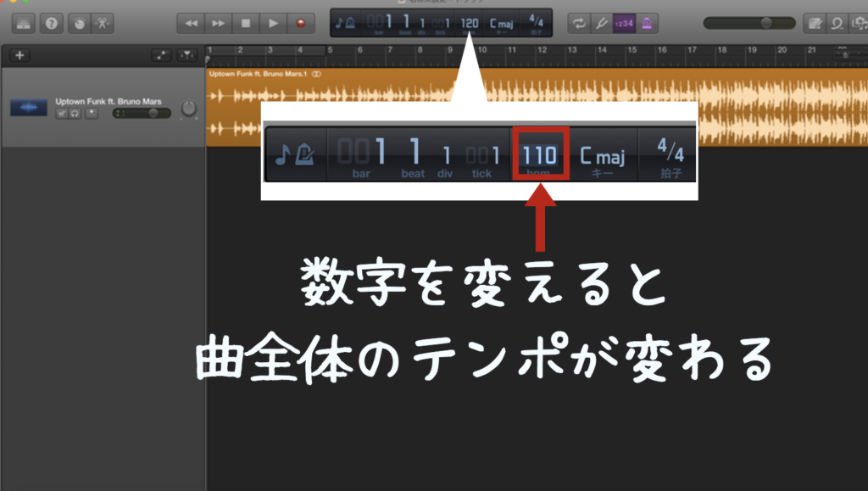Click the Uptown Funk track pan knob
Viewport: 868px width, 491px height.
(x=189, y=109)
